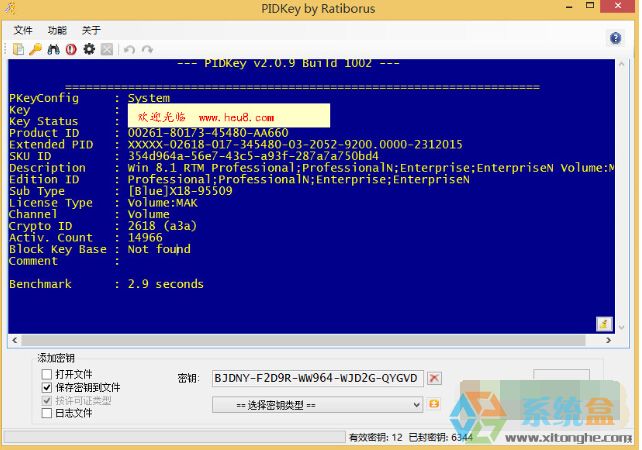Uncheck the 保存密钥到文件 checkbox
The image size is (642, 450).
47,387
